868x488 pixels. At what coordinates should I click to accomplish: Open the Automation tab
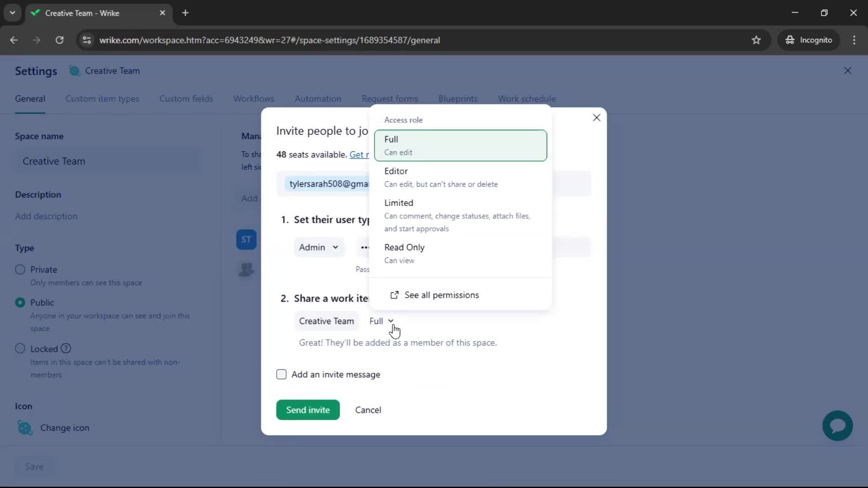(318, 99)
